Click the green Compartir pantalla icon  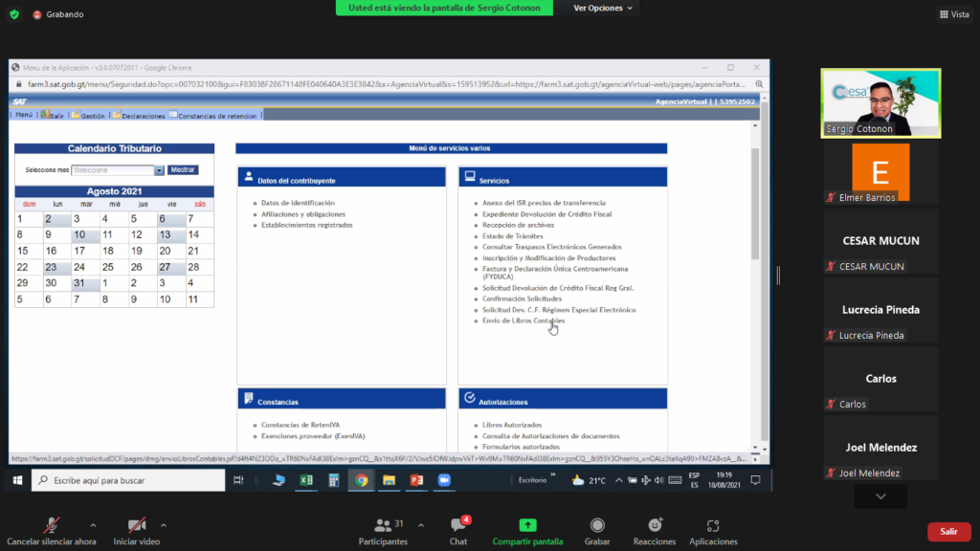pyautogui.click(x=527, y=526)
